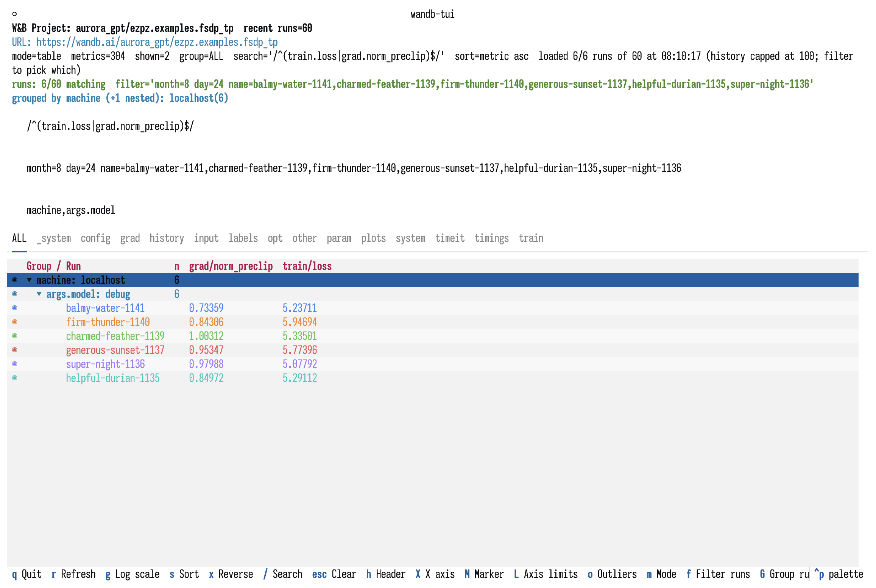Open the other tab

pos(304,238)
